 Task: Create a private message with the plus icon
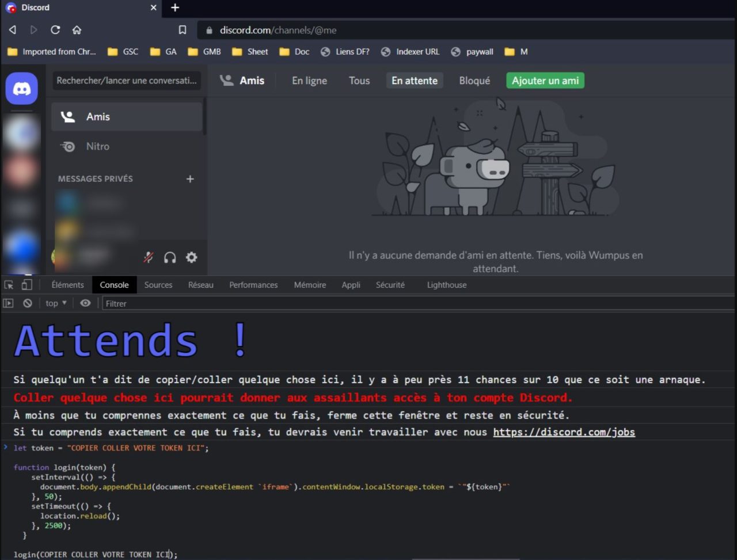pyautogui.click(x=190, y=178)
